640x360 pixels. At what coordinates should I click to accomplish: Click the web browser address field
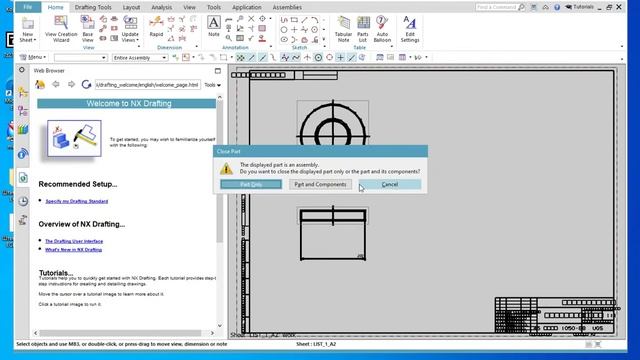pos(147,85)
